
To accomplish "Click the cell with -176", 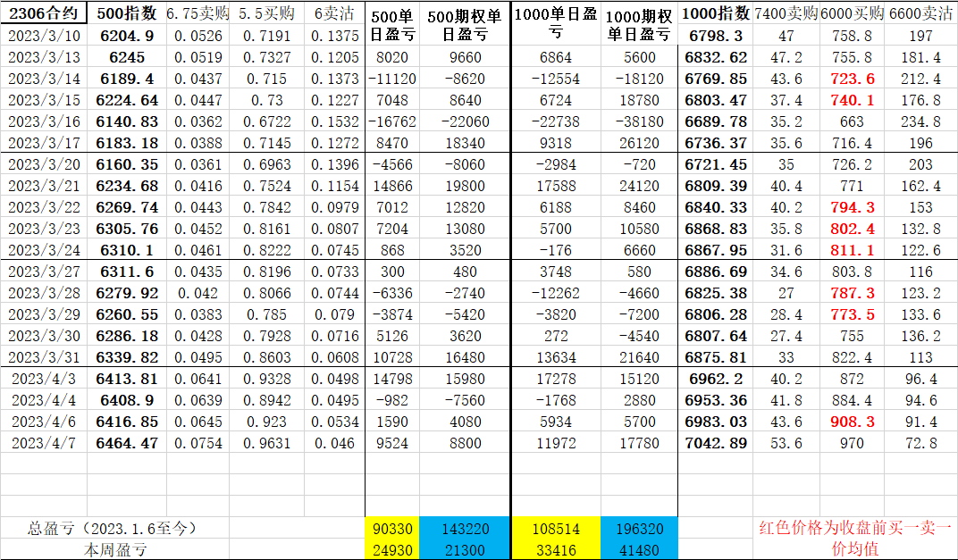I will tap(555, 250).
